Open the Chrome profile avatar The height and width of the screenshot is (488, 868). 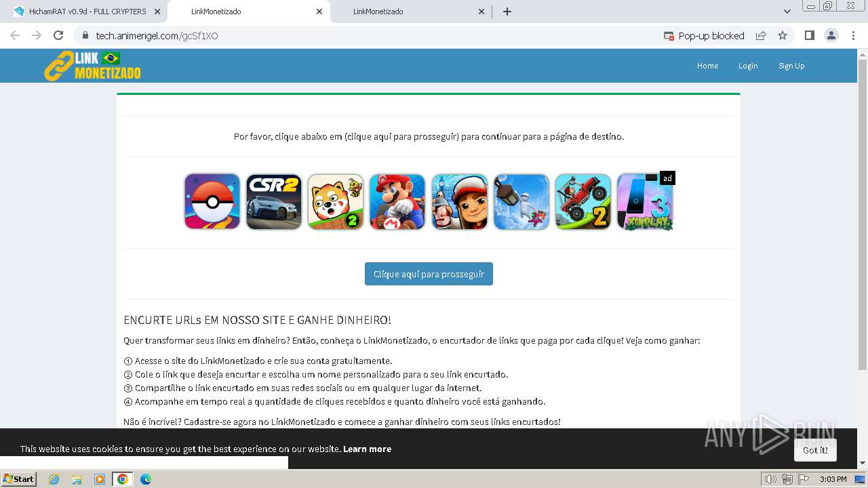[831, 35]
